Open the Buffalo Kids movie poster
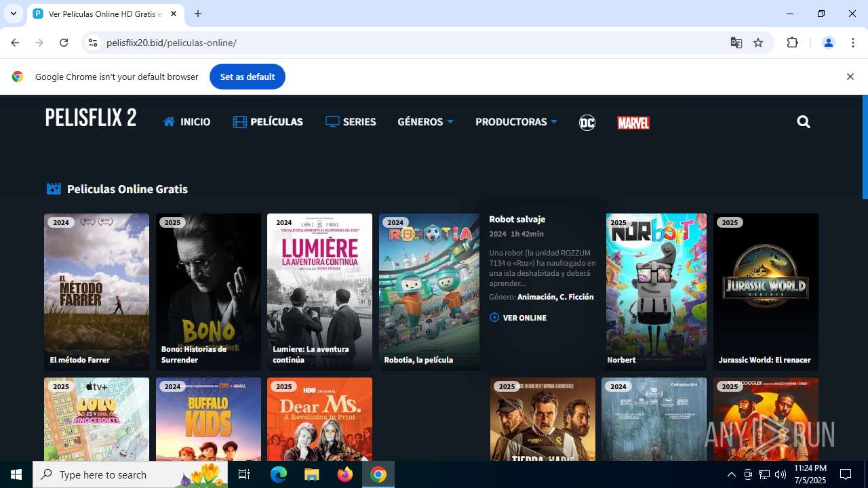868x488 pixels. (208, 419)
